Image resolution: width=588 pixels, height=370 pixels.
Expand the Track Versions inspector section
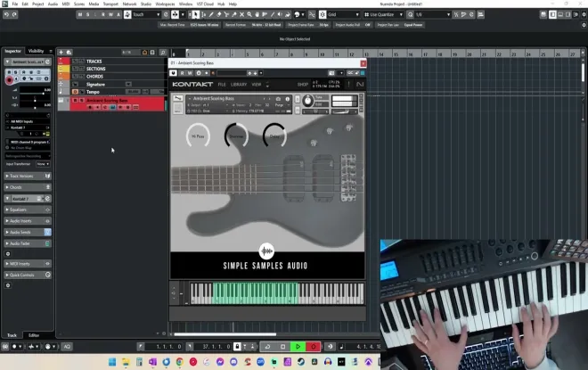click(28, 176)
